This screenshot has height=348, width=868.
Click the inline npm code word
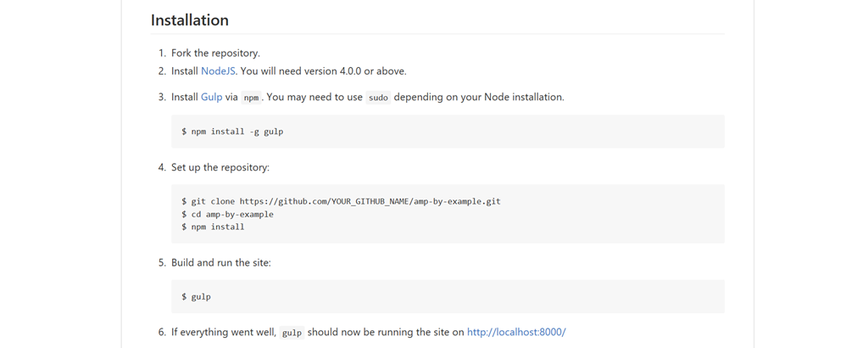251,98
